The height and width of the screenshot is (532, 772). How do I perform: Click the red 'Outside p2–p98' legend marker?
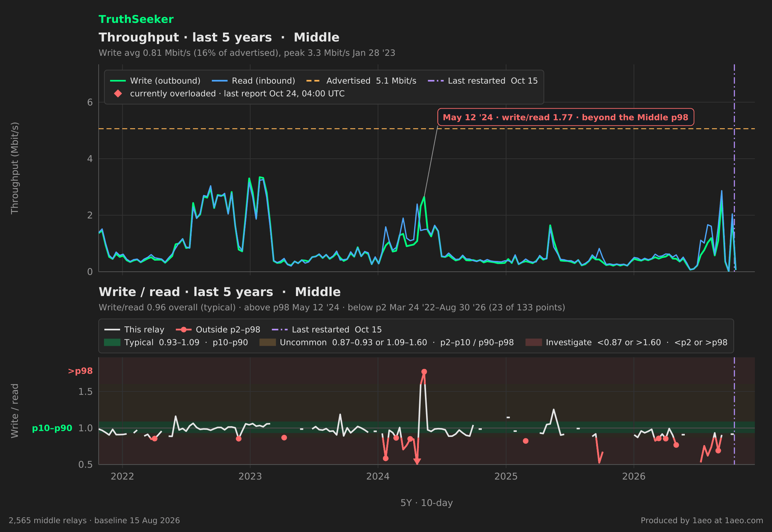(184, 330)
